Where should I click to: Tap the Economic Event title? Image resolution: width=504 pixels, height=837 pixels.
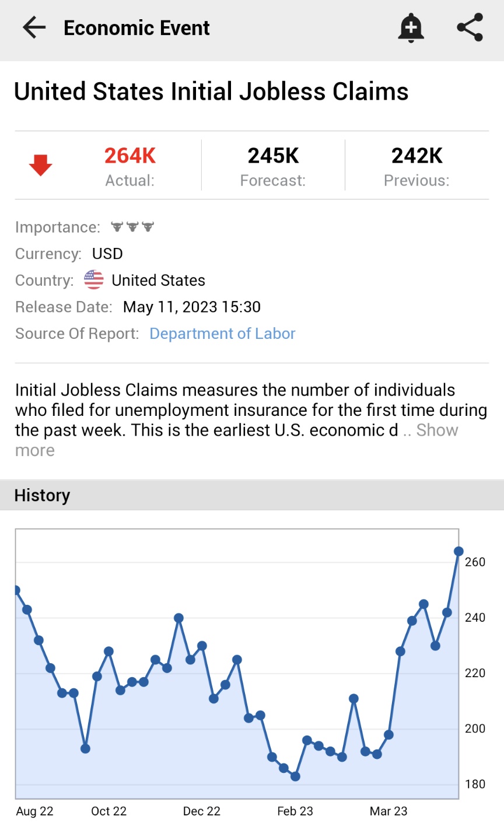tap(136, 28)
